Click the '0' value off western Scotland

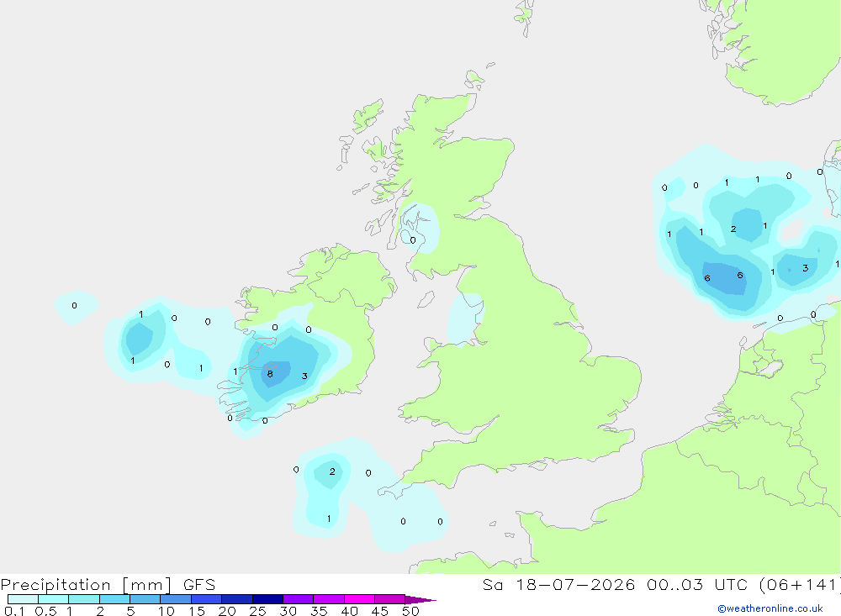412,240
